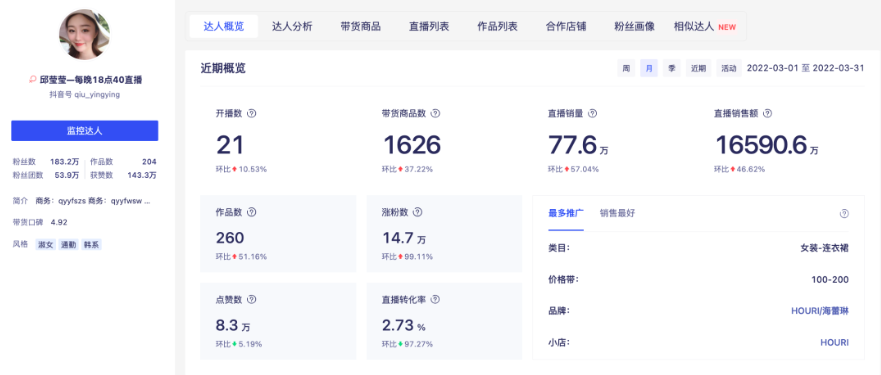
Task: Click the 邱莹莹 account name
Action: click(x=90, y=80)
